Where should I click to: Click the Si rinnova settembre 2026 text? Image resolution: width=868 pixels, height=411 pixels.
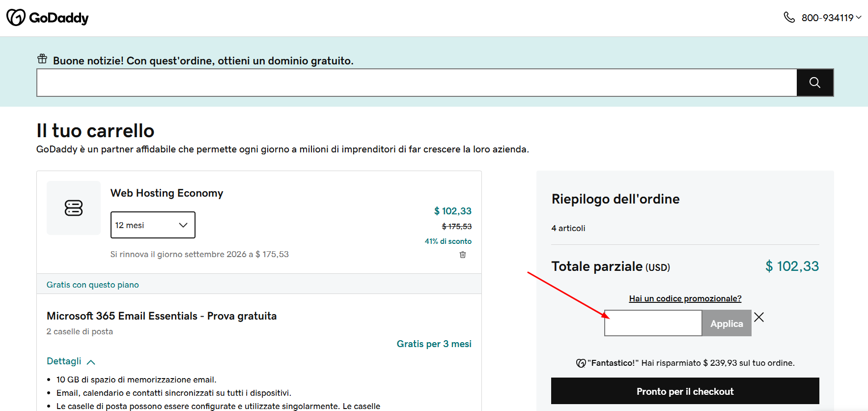(199, 254)
